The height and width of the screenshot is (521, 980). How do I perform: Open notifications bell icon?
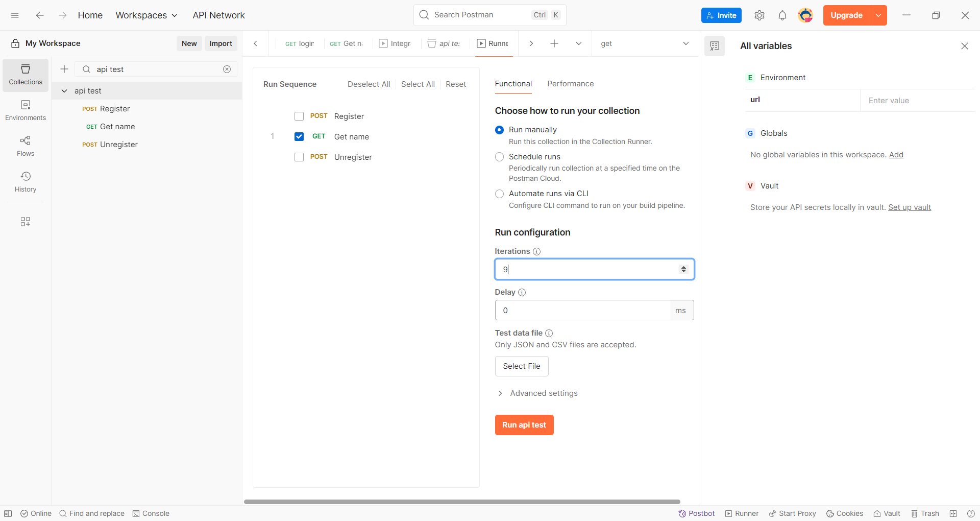click(x=782, y=15)
